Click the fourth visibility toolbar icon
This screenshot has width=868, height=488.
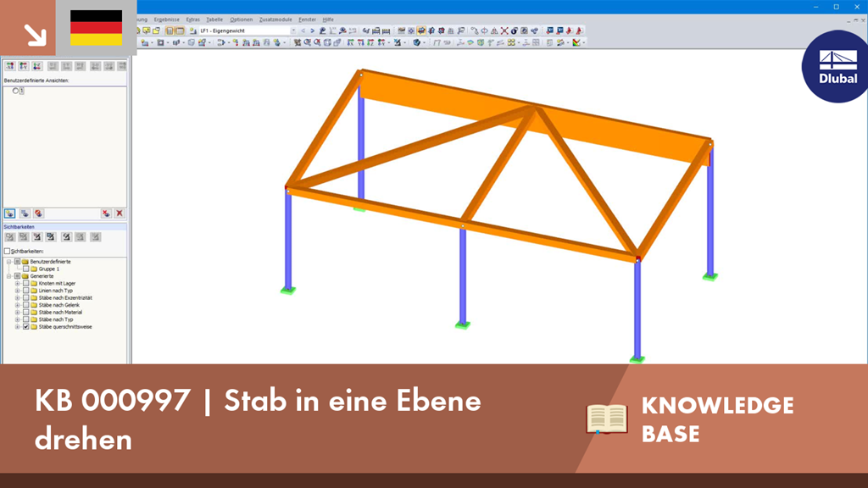50,237
